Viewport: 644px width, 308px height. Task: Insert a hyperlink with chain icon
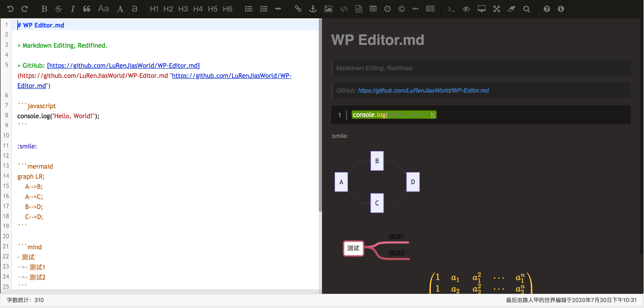pos(298,9)
